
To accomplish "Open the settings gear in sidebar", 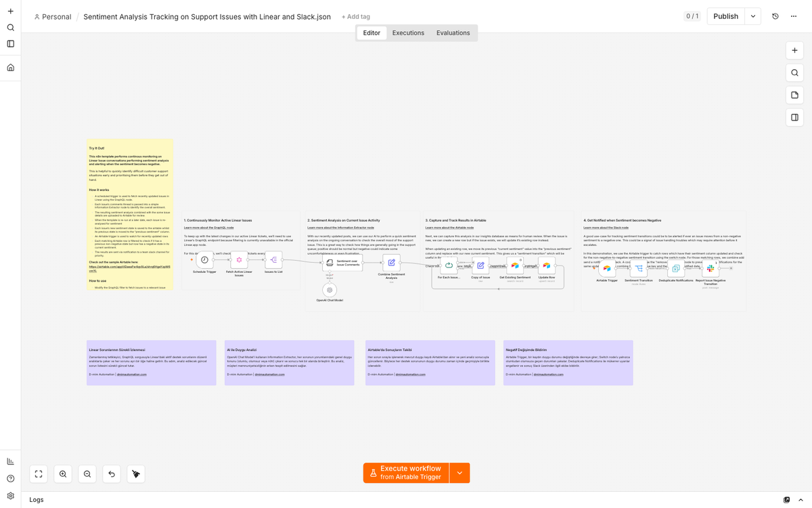I will [10, 496].
